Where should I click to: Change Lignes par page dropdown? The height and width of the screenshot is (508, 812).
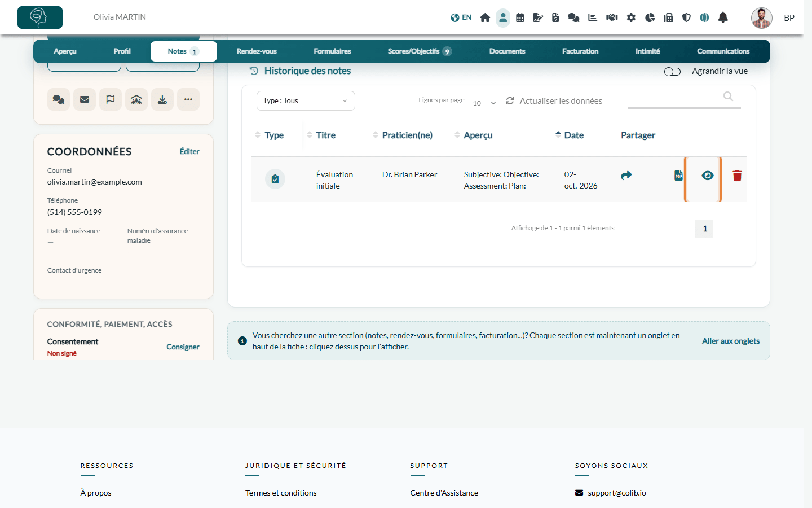(x=484, y=103)
